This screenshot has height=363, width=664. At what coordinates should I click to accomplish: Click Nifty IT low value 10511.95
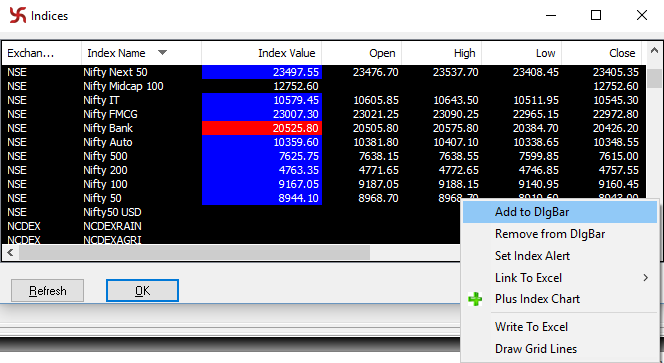pos(536,100)
